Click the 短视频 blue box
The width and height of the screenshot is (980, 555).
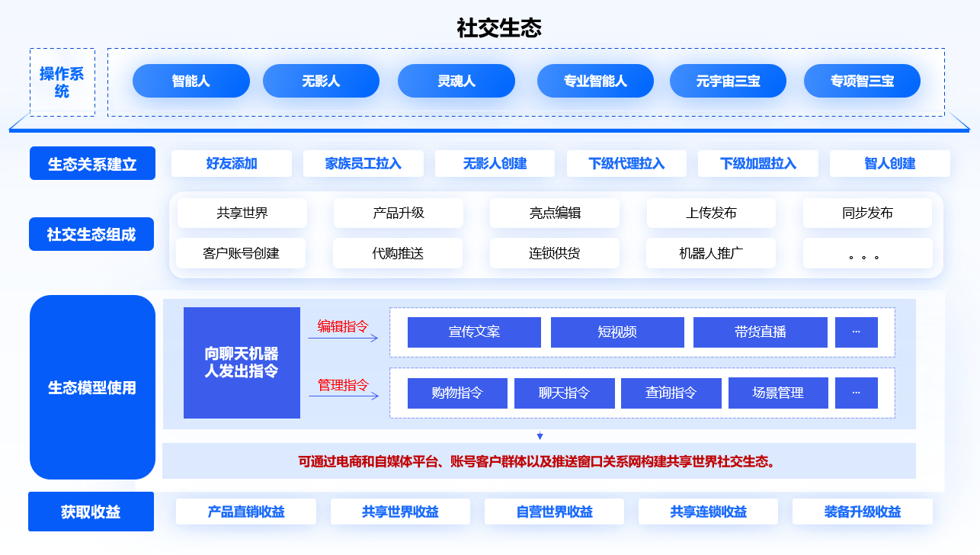point(617,332)
